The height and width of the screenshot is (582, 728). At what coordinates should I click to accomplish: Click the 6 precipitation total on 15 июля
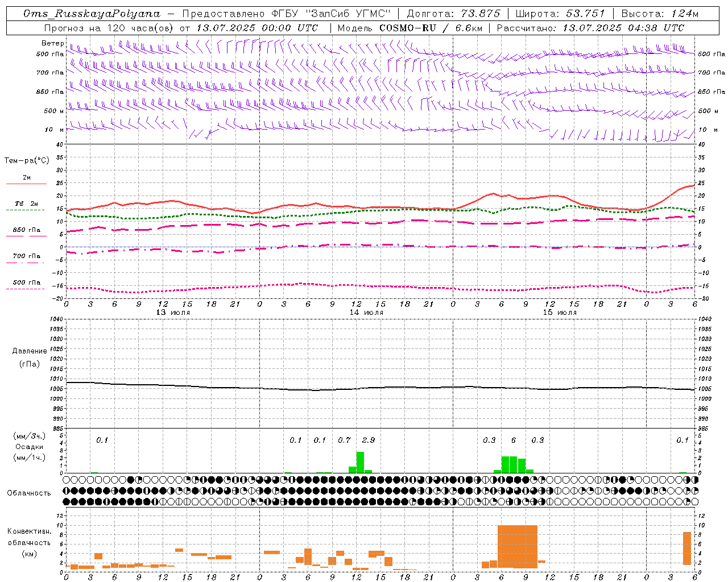(514, 440)
